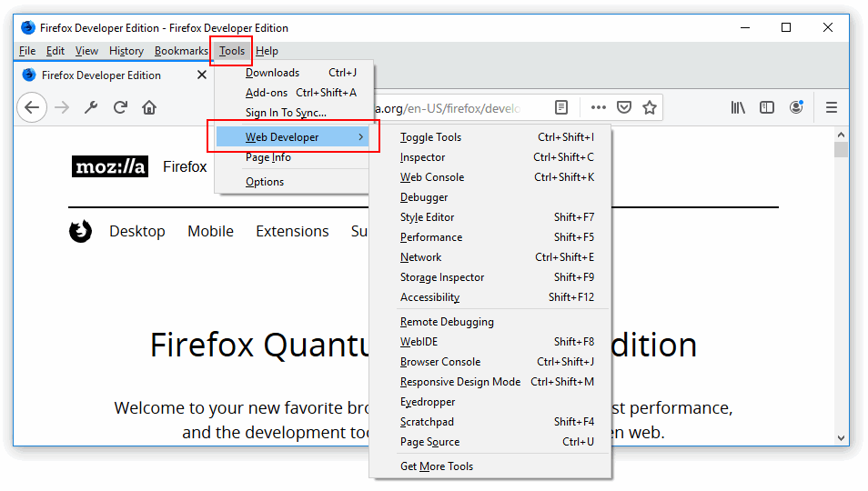
Task: Open the Library bookshelf icon
Action: [x=738, y=107]
